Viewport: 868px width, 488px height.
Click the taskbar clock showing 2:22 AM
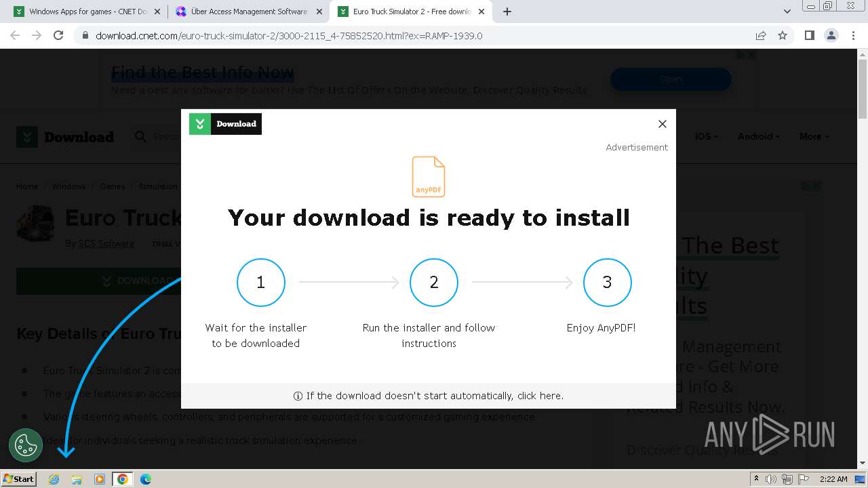pos(833,479)
